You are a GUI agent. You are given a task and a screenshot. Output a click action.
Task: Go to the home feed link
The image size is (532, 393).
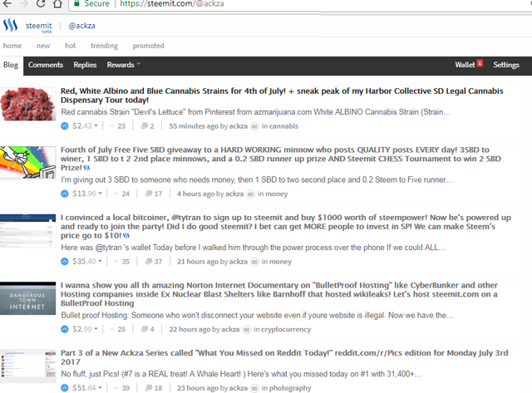tap(12, 46)
